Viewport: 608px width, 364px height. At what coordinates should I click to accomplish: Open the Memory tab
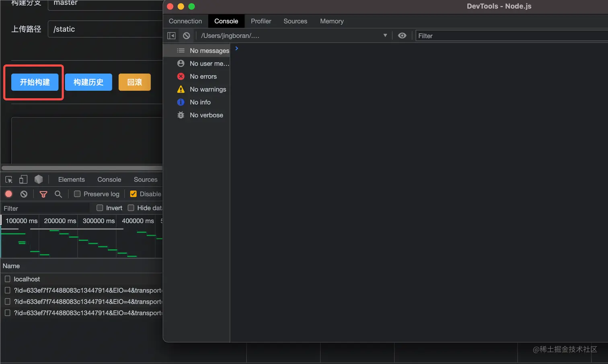[332, 21]
